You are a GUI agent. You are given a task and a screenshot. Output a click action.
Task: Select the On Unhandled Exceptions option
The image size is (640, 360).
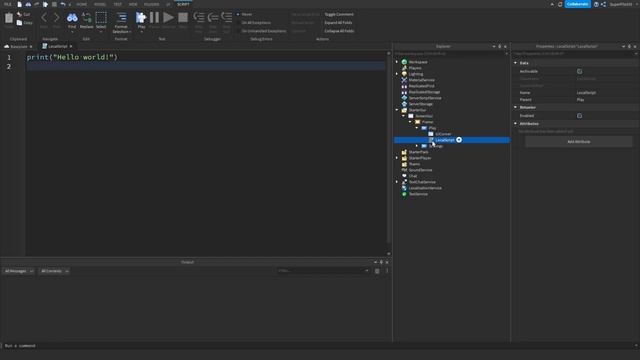[261, 31]
